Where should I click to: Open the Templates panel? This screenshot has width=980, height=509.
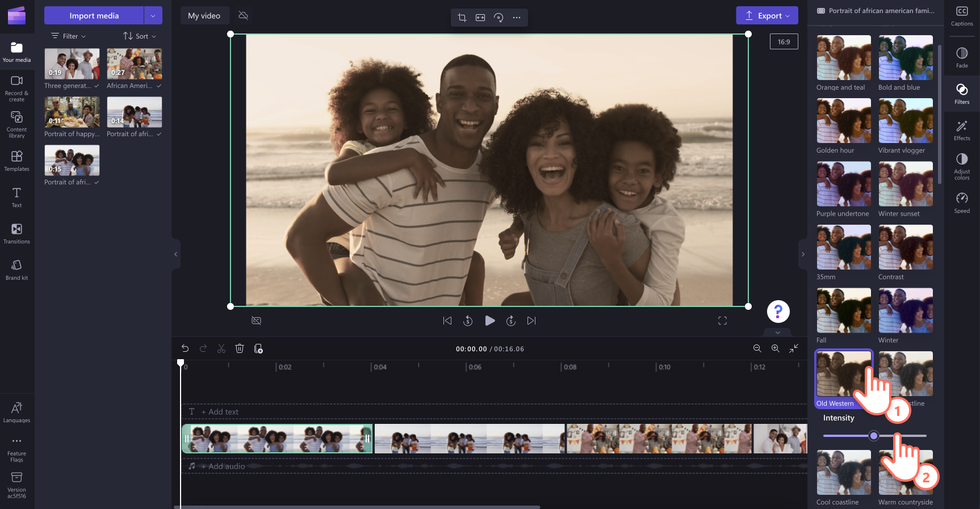(17, 161)
